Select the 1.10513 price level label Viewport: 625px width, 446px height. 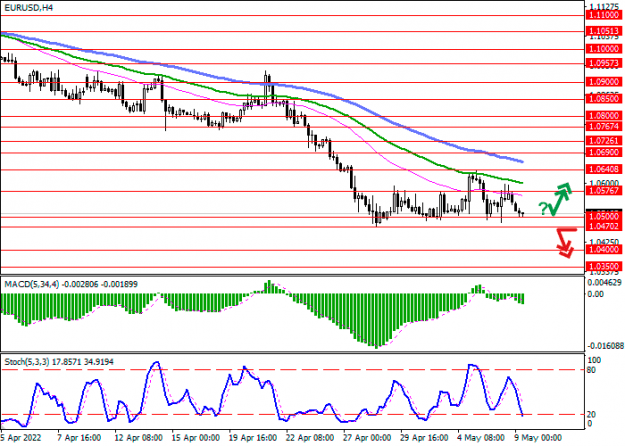pyautogui.click(x=603, y=31)
